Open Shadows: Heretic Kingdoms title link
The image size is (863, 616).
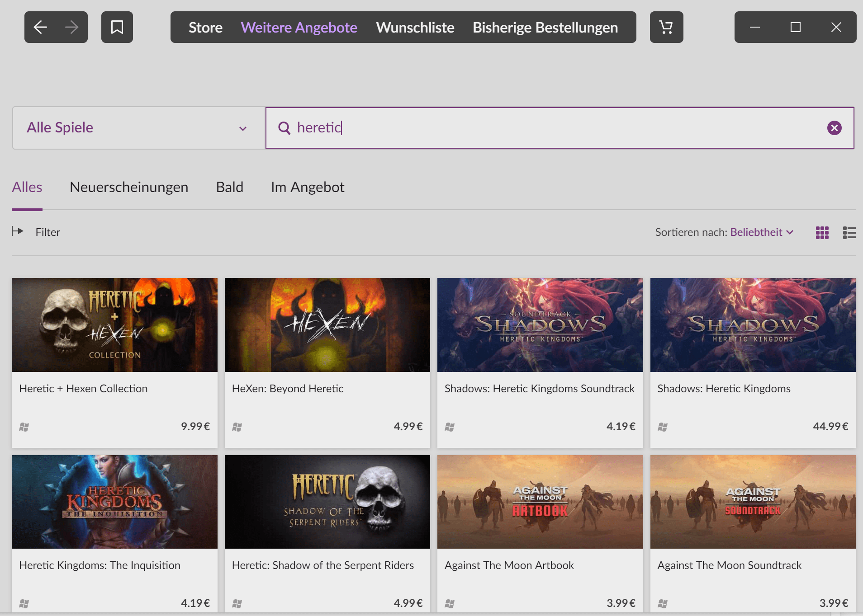724,389
